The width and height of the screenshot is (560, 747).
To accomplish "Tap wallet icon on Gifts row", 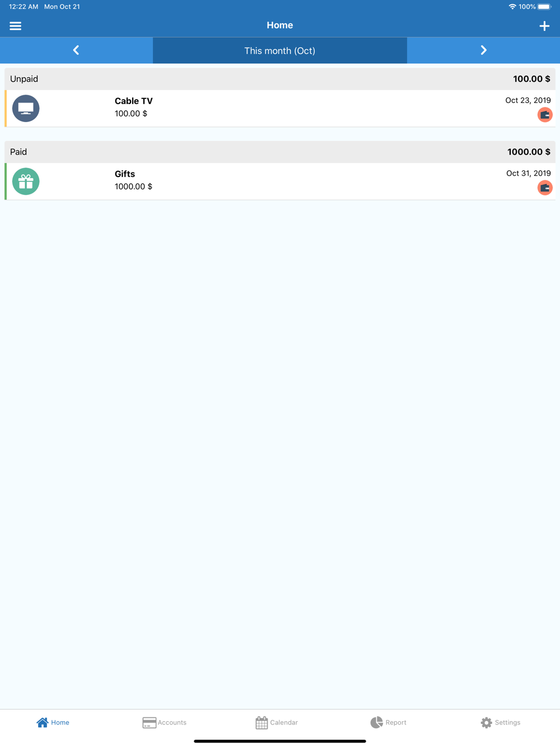I will click(545, 188).
